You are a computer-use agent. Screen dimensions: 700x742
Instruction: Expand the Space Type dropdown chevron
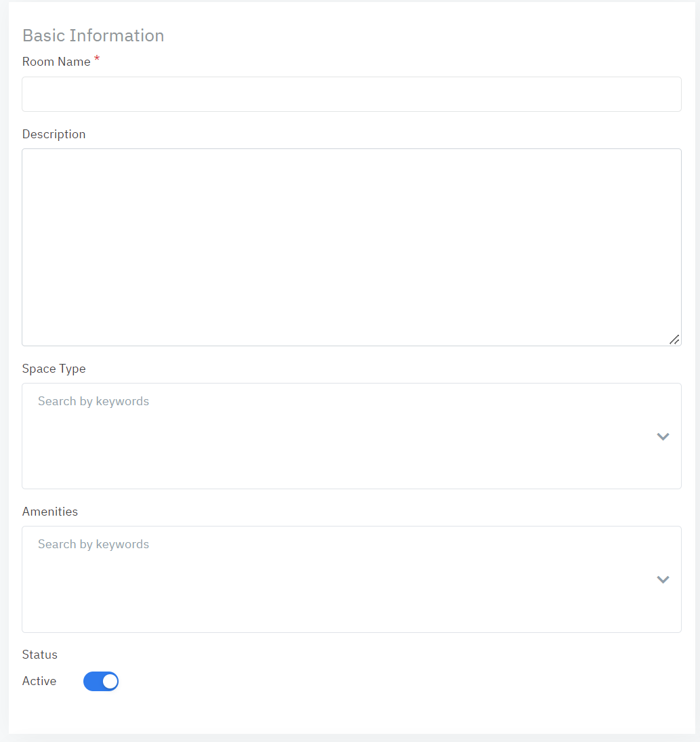[x=663, y=436]
